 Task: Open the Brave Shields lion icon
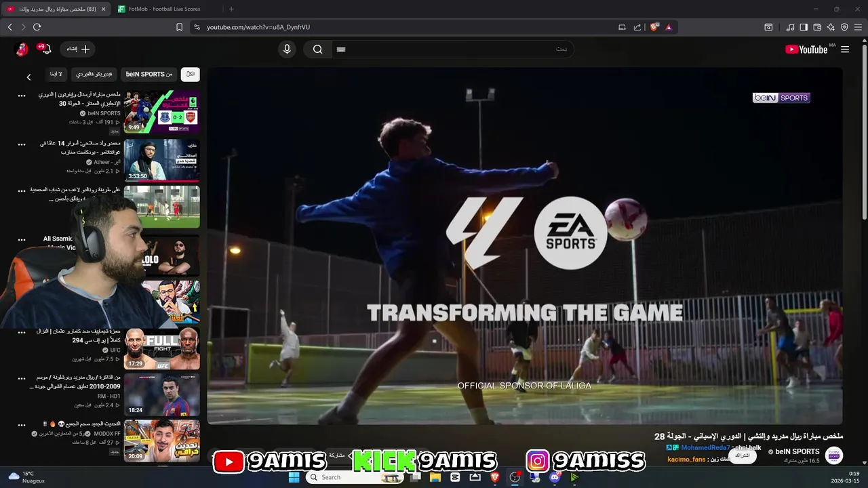(654, 27)
